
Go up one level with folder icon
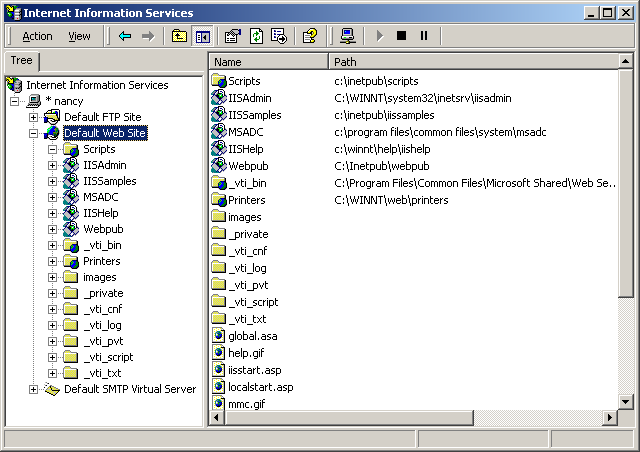point(179,36)
